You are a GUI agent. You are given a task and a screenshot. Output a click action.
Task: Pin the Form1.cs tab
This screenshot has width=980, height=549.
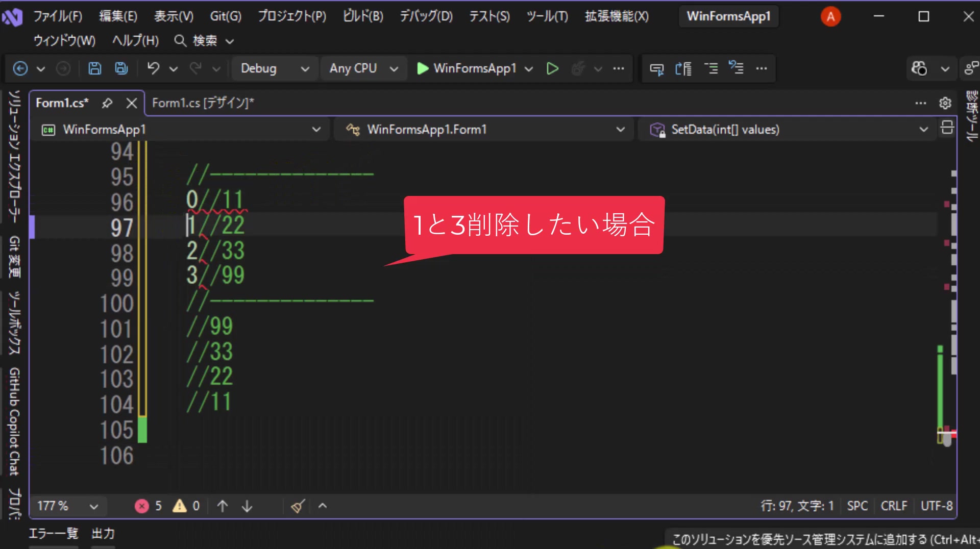[107, 103]
